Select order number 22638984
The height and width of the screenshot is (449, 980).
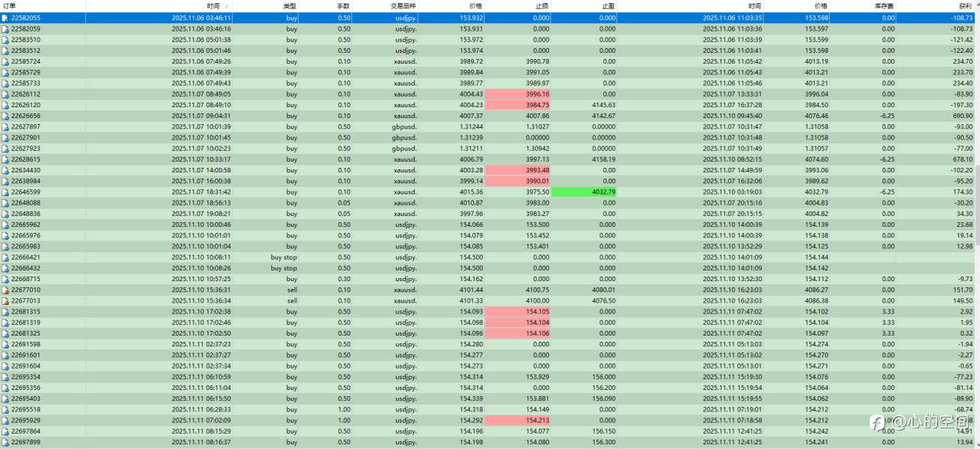tap(26, 181)
